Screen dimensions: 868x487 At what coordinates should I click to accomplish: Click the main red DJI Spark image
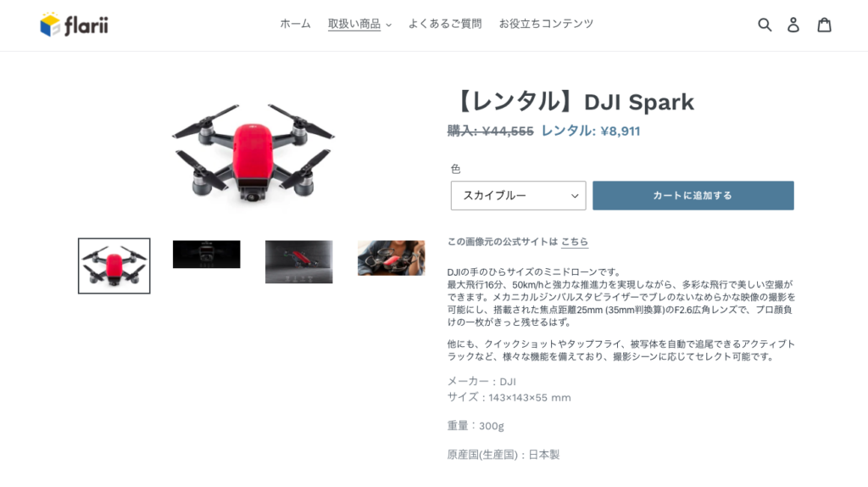pyautogui.click(x=253, y=153)
